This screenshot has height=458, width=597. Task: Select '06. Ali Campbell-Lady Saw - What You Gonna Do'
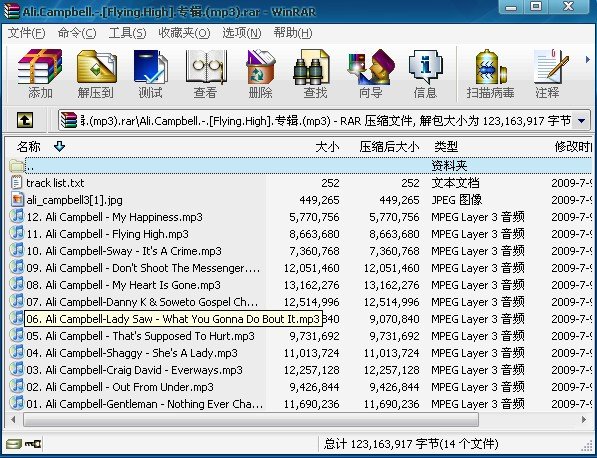coord(173,319)
